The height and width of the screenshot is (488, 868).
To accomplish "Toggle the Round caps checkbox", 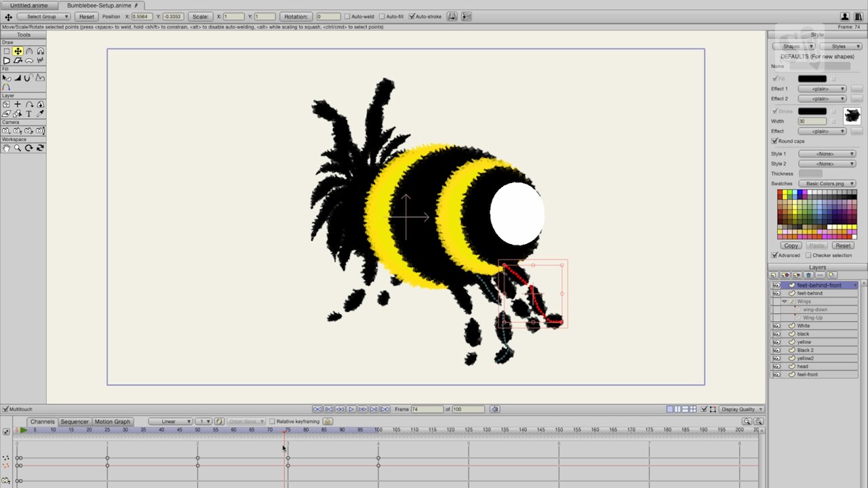I will (x=774, y=141).
